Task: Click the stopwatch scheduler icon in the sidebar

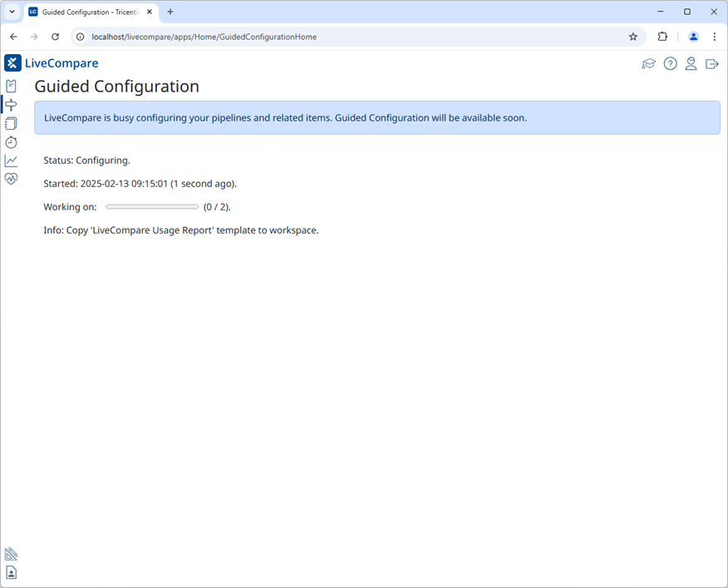Action: (x=11, y=142)
